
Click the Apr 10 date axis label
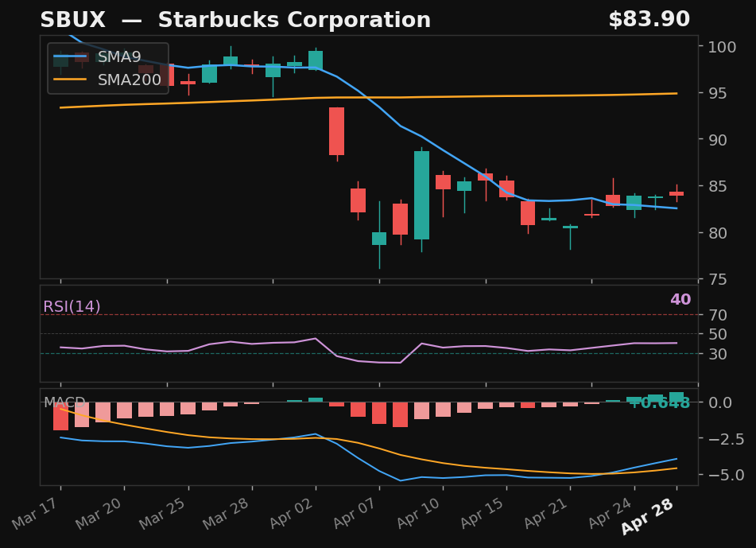tap(420, 513)
